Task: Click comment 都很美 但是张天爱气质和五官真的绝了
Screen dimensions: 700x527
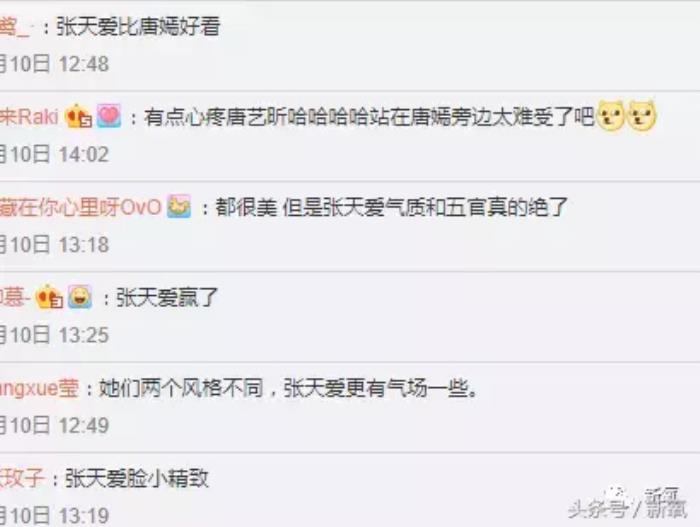Action: click(392, 207)
